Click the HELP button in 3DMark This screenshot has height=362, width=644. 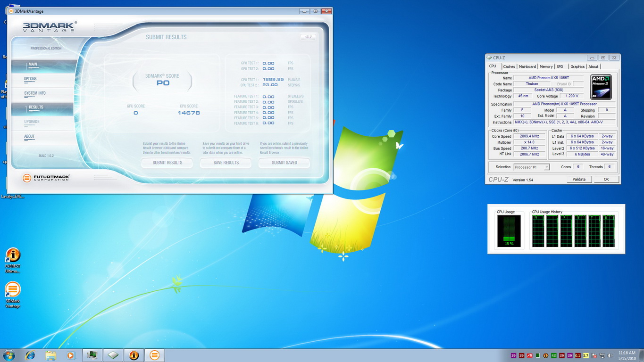(308, 37)
